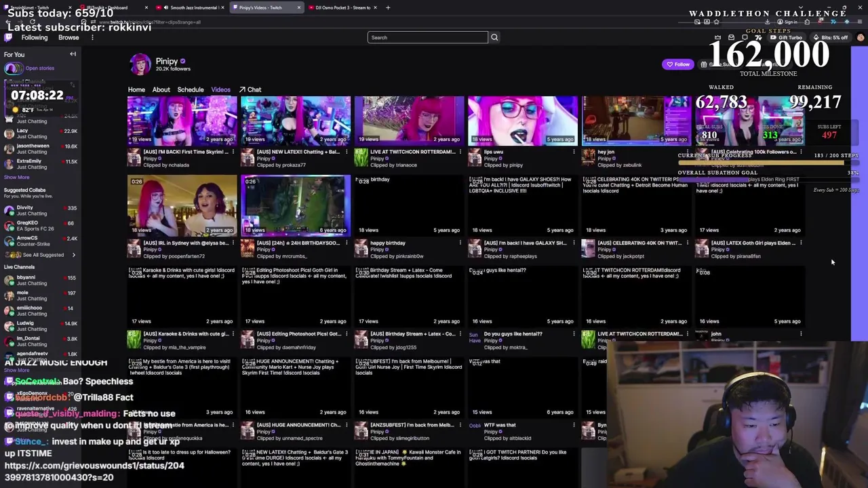Open the Prime loot crown icon
This screenshot has height=488, width=868.
[x=718, y=37]
